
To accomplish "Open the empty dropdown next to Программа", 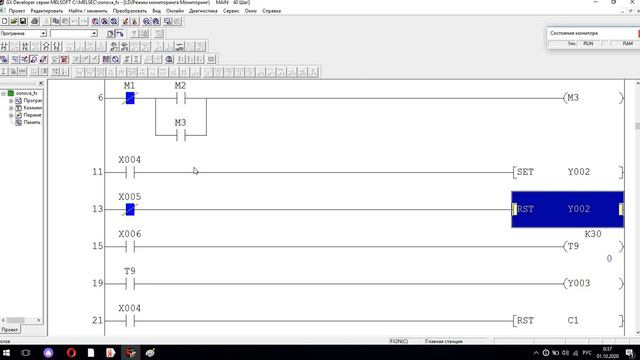I will (94, 33).
